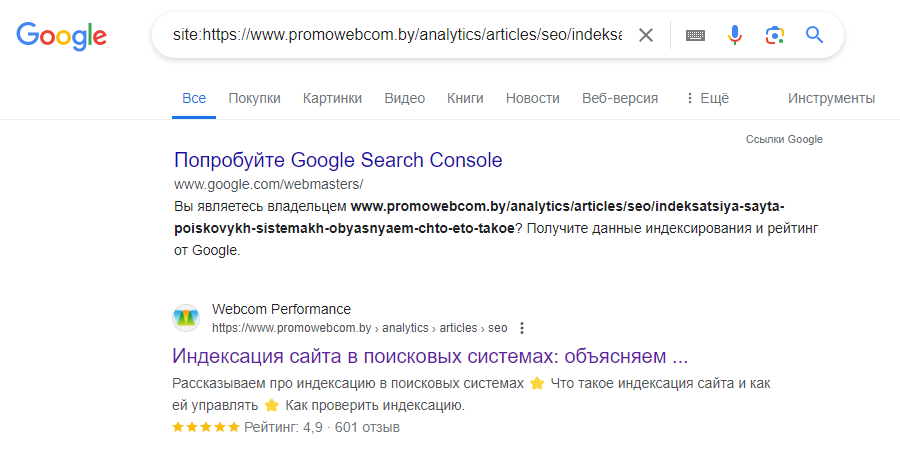Clear the search query with the X icon
Viewport: 900px width, 456px height.
click(x=646, y=35)
